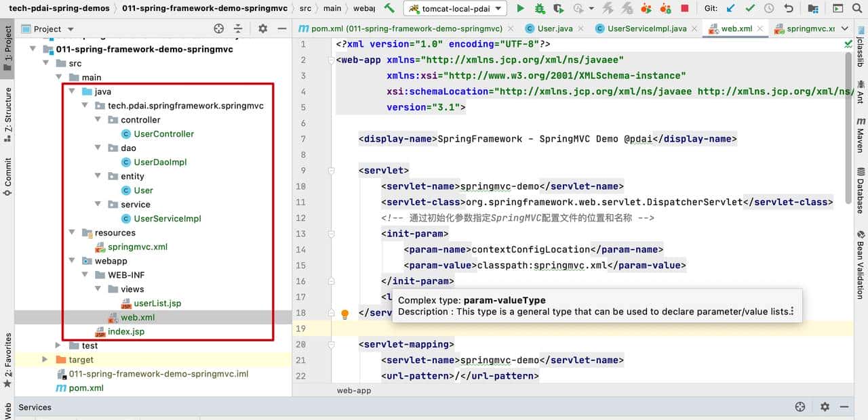Switch to the User.java editor tab

point(555,28)
